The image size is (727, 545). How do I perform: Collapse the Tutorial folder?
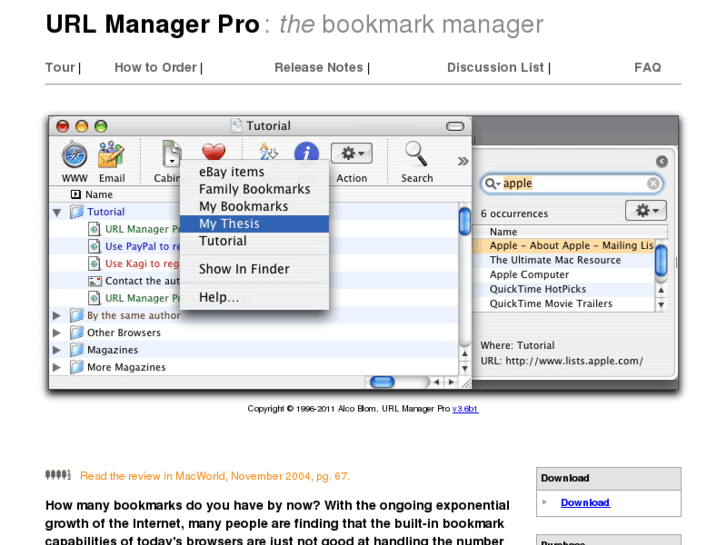57,212
